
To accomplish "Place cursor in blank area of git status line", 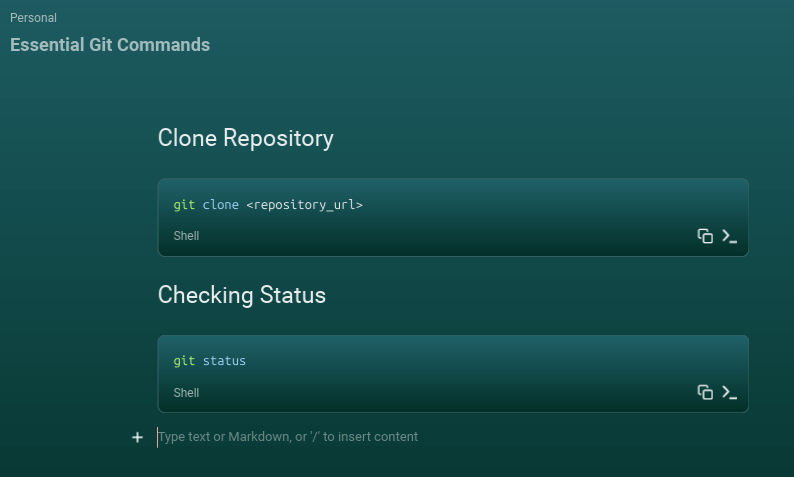I will (x=496, y=361).
